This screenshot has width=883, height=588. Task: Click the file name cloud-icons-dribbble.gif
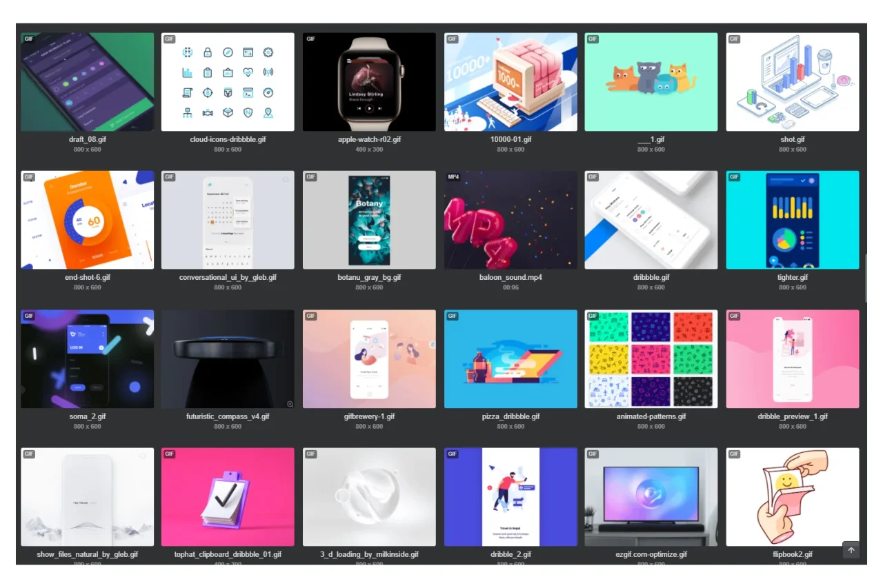pyautogui.click(x=228, y=139)
